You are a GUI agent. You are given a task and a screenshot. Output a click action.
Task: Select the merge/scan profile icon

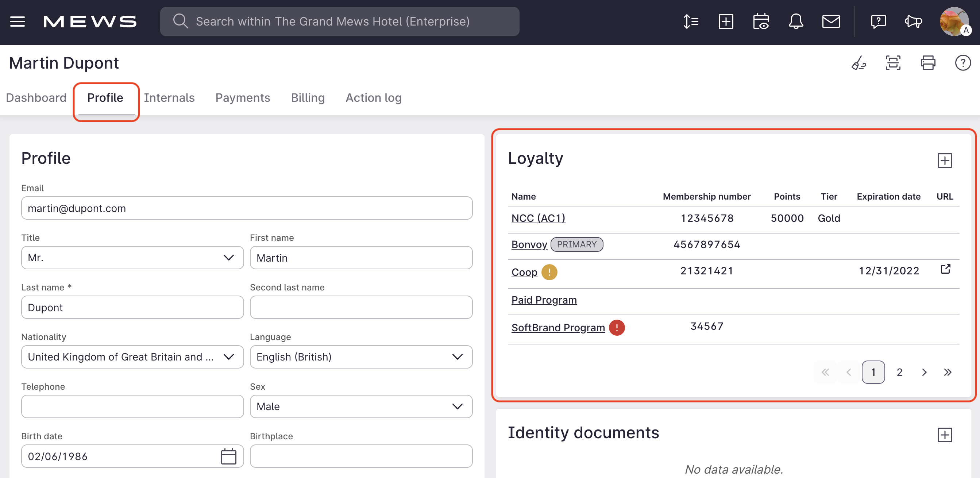(892, 63)
